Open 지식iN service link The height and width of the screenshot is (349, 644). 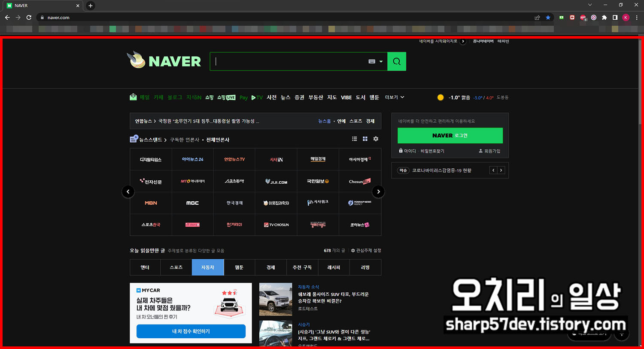(x=194, y=97)
